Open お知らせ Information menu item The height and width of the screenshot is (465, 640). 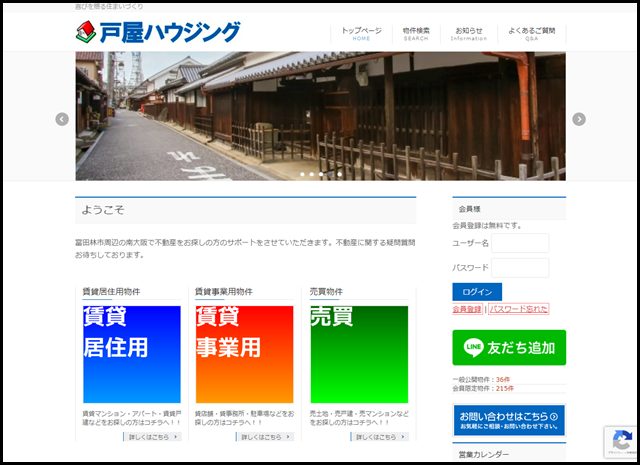(x=469, y=33)
